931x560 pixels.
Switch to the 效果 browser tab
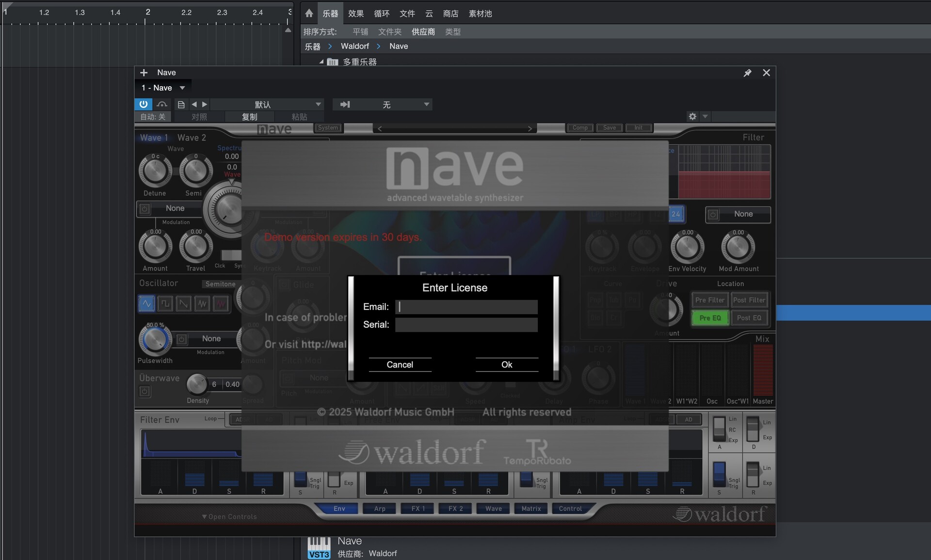[x=356, y=14]
